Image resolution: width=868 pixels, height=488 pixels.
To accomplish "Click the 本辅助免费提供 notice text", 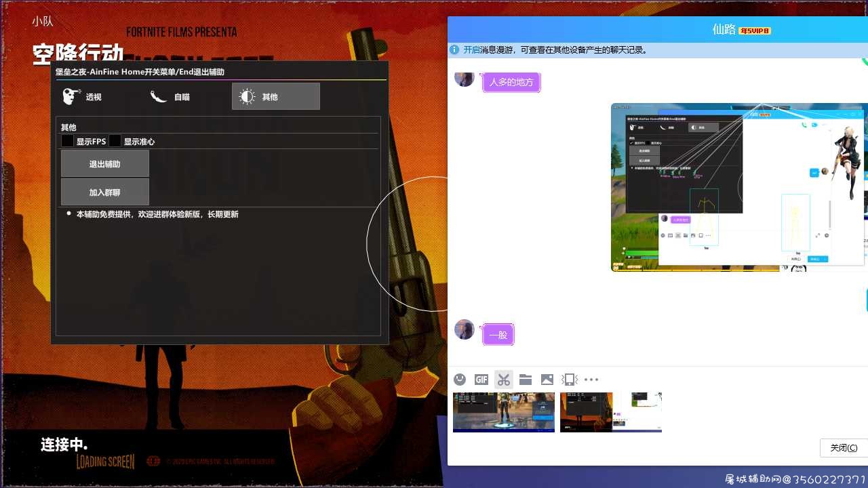I will tap(157, 214).
